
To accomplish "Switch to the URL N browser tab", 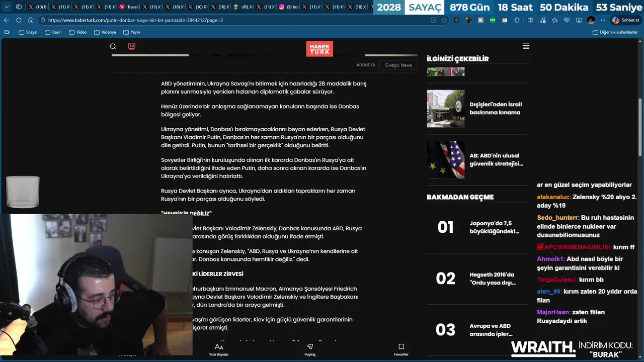I will [243, 7].
